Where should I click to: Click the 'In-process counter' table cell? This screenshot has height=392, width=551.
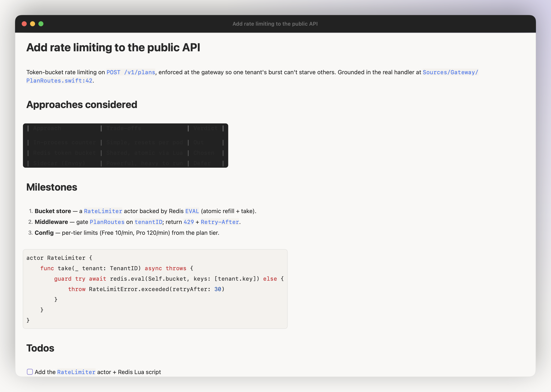64,142
